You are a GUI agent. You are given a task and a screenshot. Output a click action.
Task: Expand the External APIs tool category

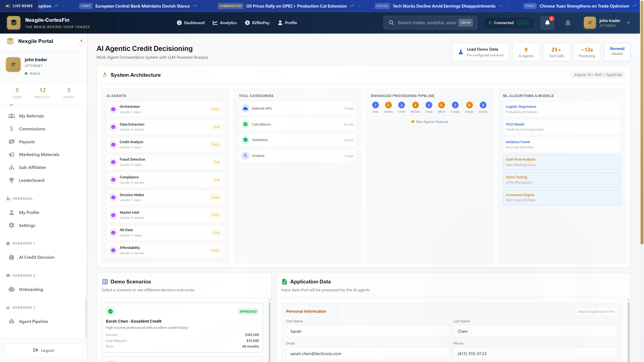click(297, 108)
